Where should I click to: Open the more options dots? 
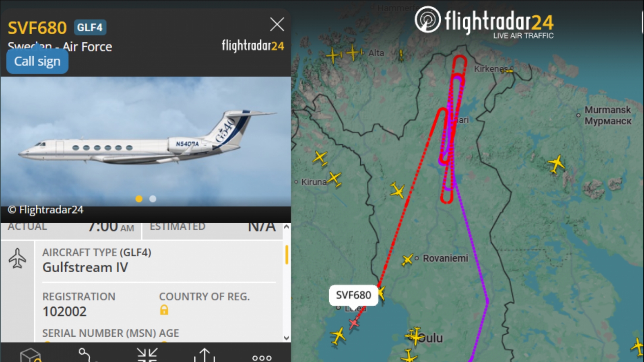tap(262, 358)
